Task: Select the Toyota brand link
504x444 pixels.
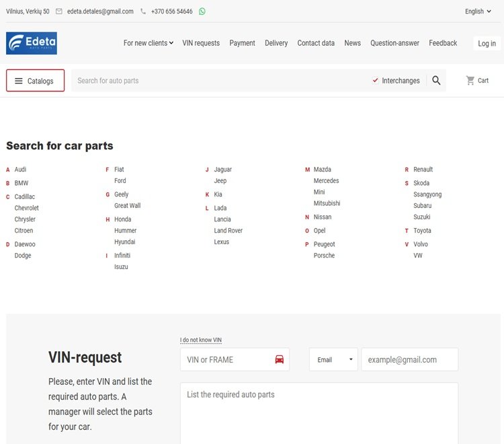Action: tap(423, 231)
